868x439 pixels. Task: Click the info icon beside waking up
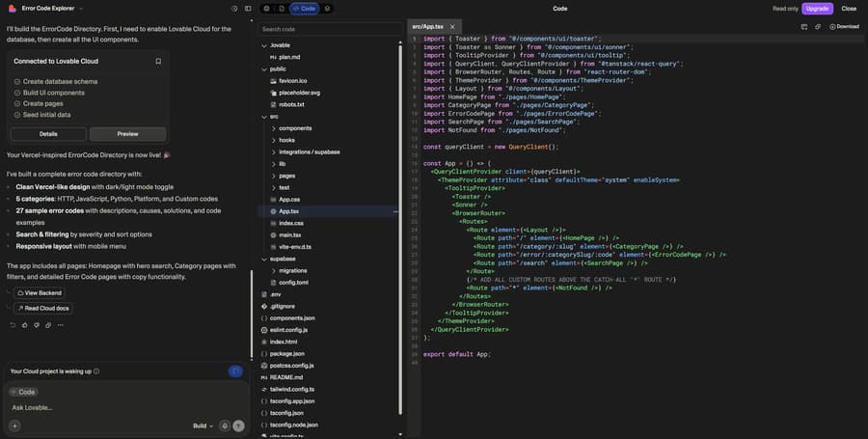(96, 371)
